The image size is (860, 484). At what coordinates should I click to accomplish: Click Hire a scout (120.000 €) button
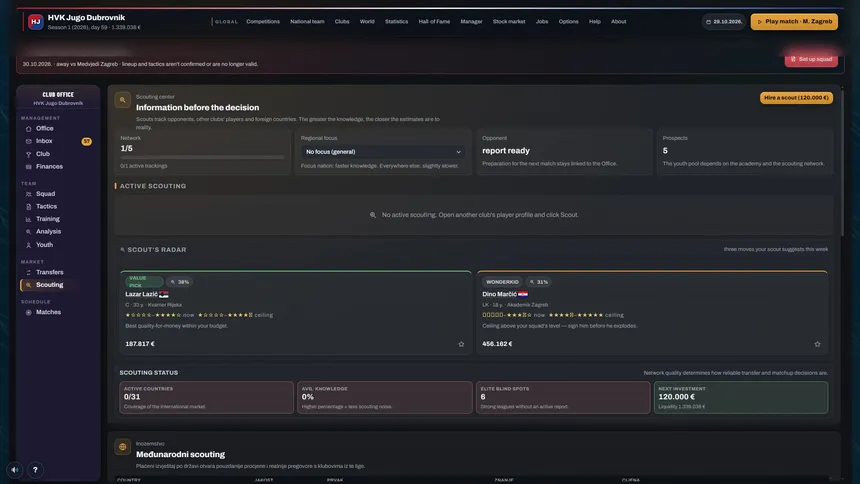796,98
